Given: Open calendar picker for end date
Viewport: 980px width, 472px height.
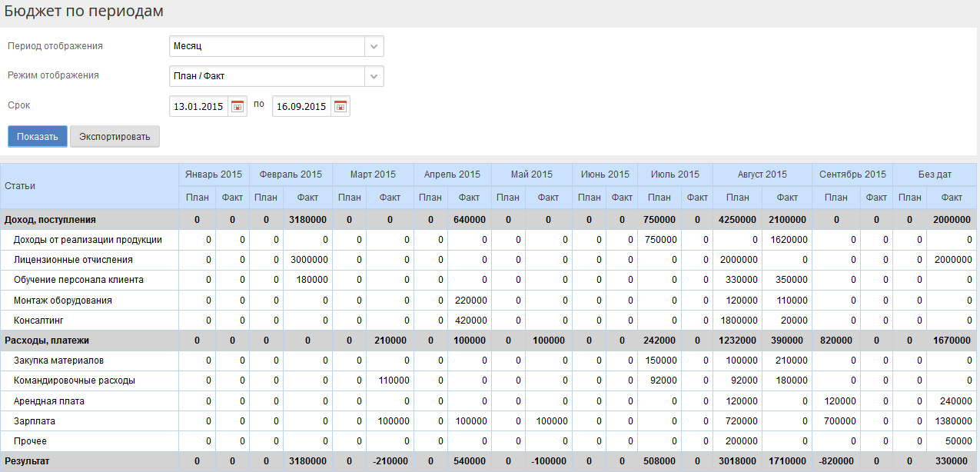Looking at the screenshot, I should click(341, 107).
